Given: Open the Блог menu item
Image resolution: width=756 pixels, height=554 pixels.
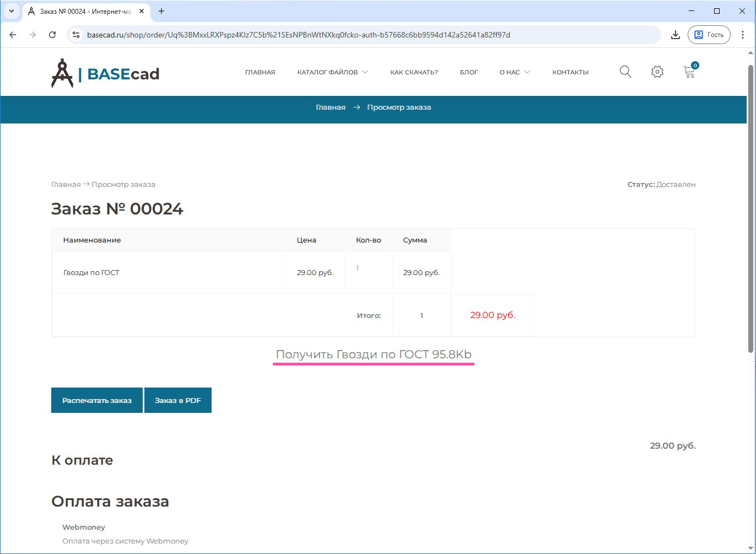Looking at the screenshot, I should pyautogui.click(x=469, y=72).
